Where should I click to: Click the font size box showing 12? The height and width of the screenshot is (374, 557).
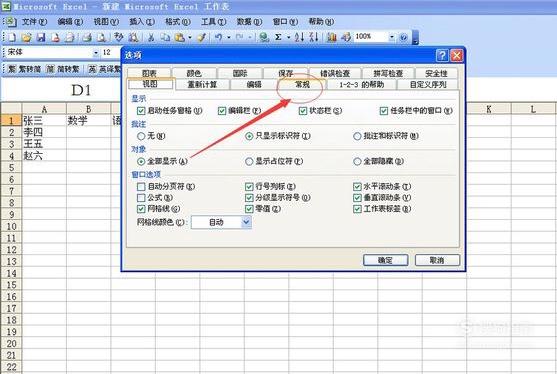click(x=110, y=53)
